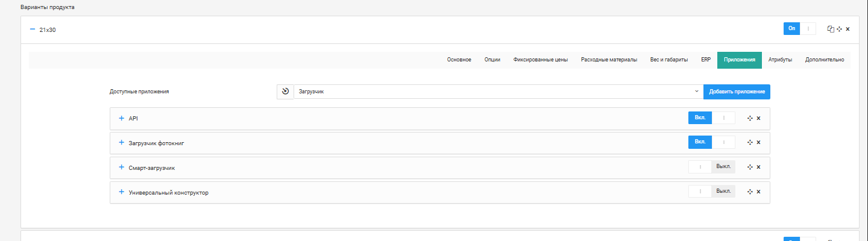Viewport: 868px width, 241px height.
Task: Turn off the API Вкл. switch
Action: pyautogui.click(x=711, y=117)
